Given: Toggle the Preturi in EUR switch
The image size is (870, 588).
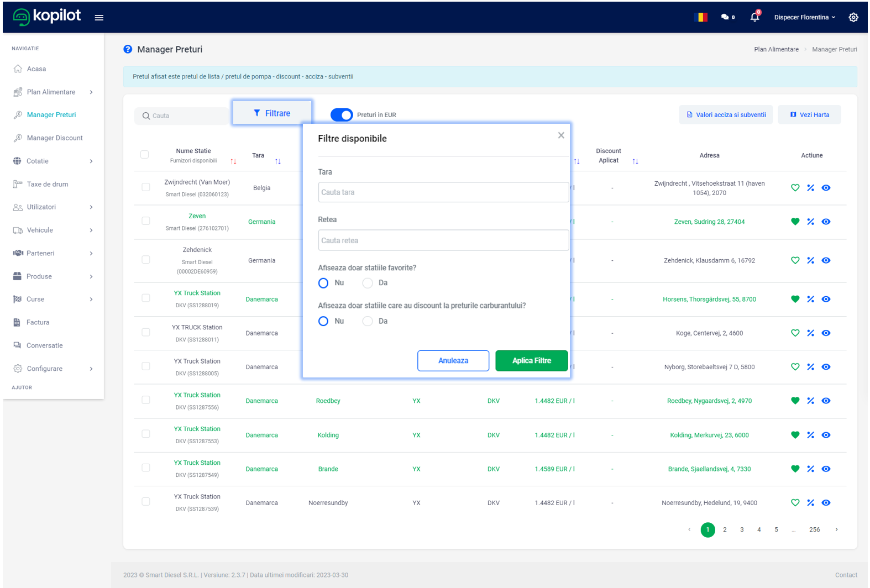Looking at the screenshot, I should point(342,115).
